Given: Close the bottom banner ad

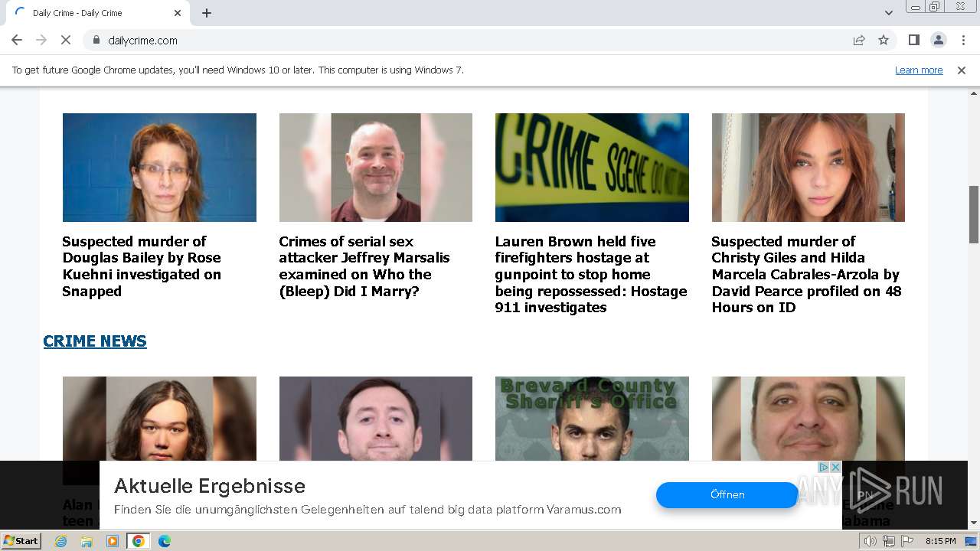Looking at the screenshot, I should coord(836,467).
